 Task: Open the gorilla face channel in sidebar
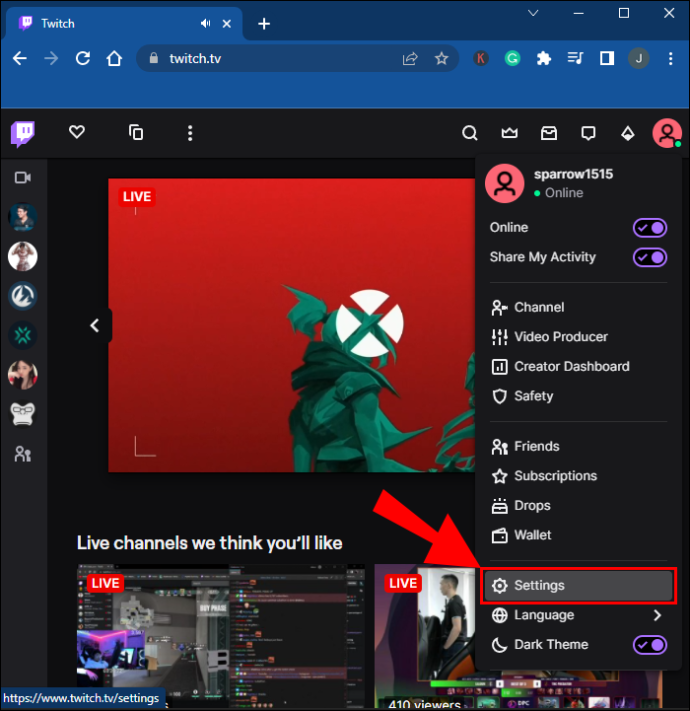point(23,414)
